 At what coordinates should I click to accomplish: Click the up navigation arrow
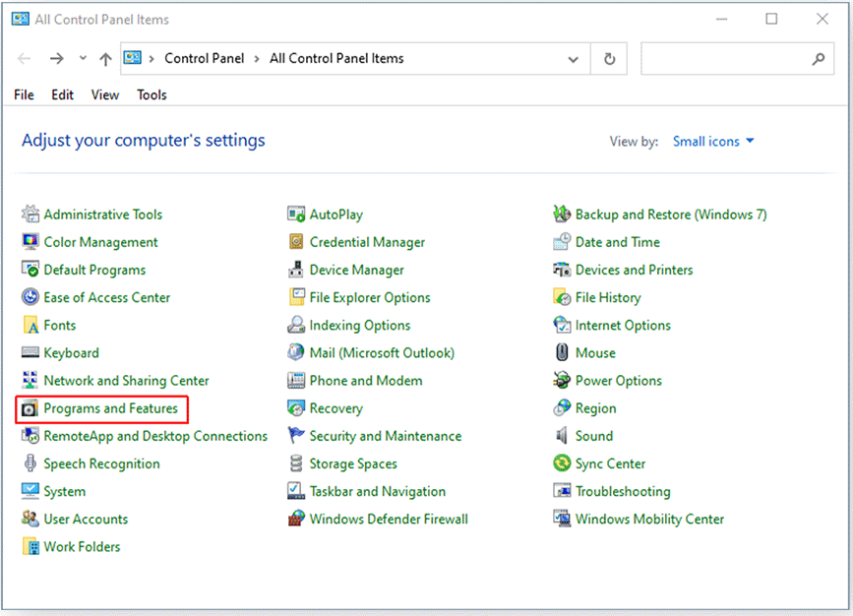(x=105, y=58)
